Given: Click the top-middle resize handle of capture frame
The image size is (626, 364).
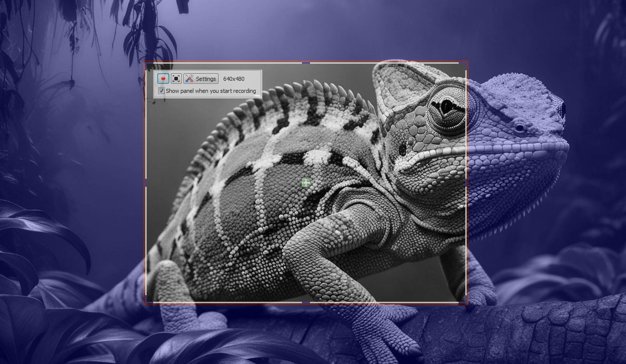Looking at the screenshot, I should click(306, 63).
